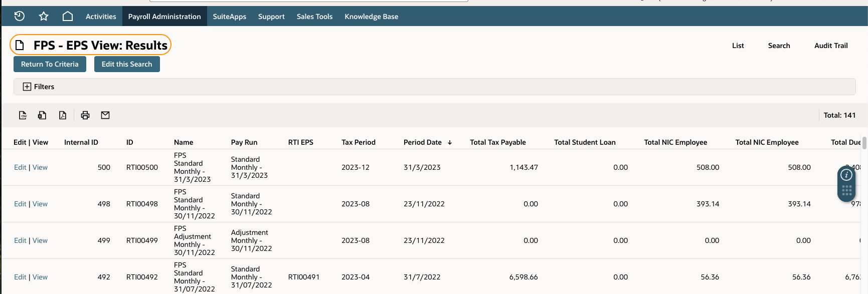Click the floating info help icon
The height and width of the screenshot is (294, 868).
(846, 175)
